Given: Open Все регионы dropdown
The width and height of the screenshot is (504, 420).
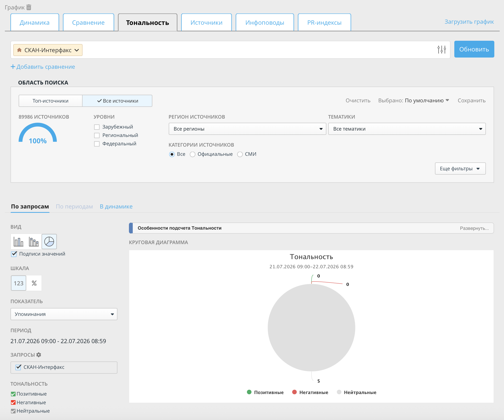Looking at the screenshot, I should click(x=247, y=129).
